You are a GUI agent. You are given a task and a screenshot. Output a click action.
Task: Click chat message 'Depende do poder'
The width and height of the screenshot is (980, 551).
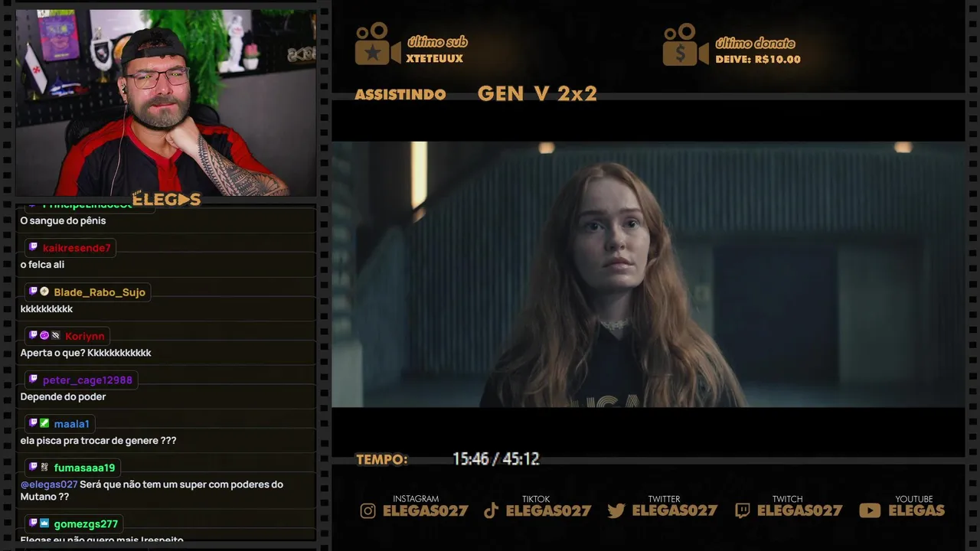coord(63,397)
